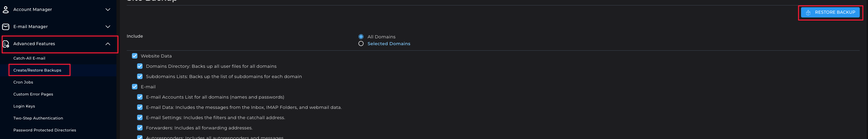
Task: Expand the Account Manager chevron
Action: click(108, 10)
